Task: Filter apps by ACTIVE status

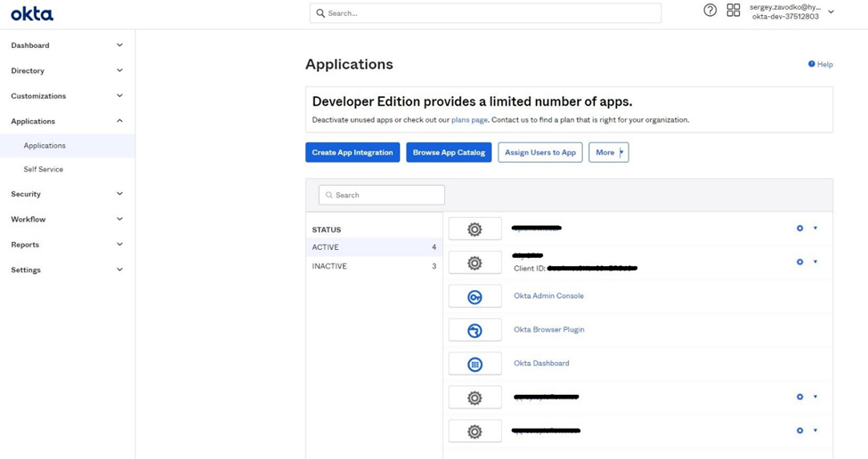Action: pos(374,247)
